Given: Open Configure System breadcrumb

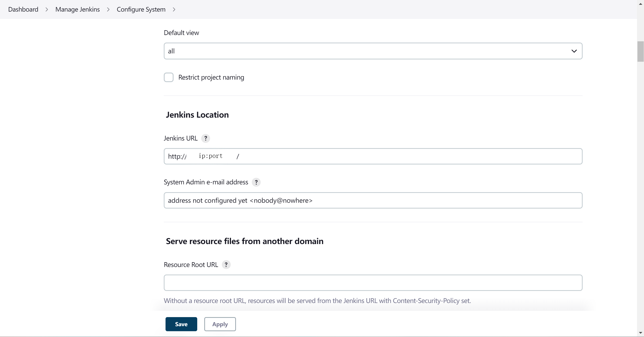Looking at the screenshot, I should tap(141, 9).
